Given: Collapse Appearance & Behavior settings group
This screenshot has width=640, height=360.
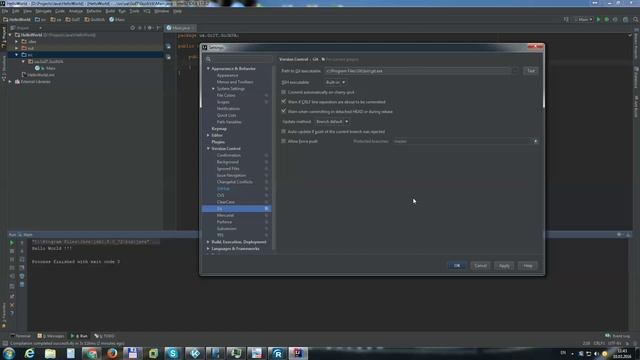Looking at the screenshot, I should pyautogui.click(x=208, y=69).
